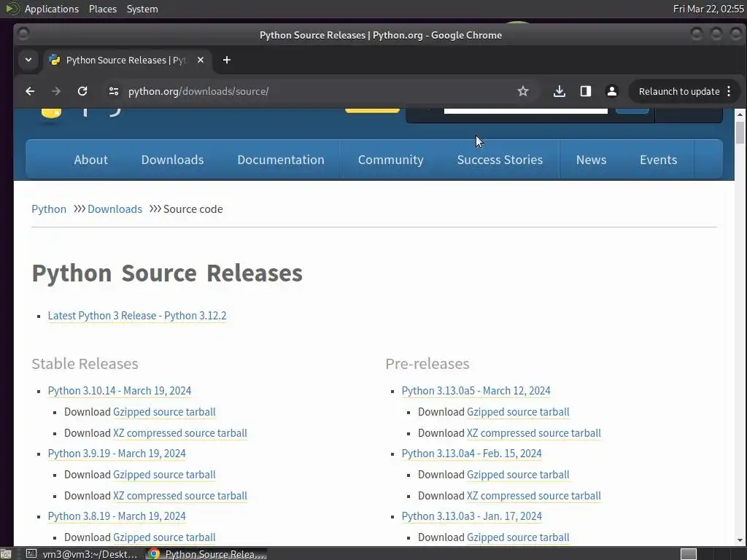Open the Downloads navigation item
747x560 pixels.
pyautogui.click(x=172, y=160)
